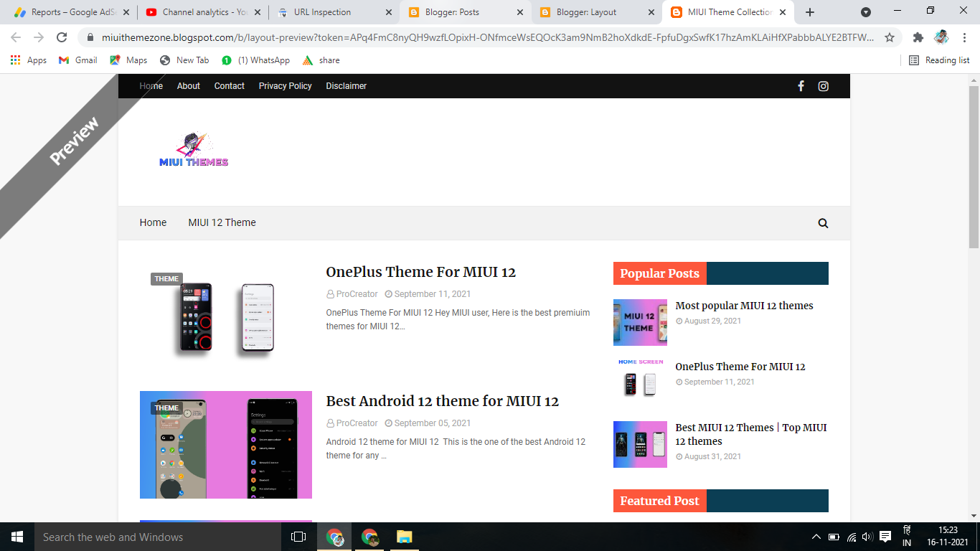Open Best Android 12 theme for MIUI 12 post
The height and width of the screenshot is (551, 980).
pyautogui.click(x=443, y=401)
